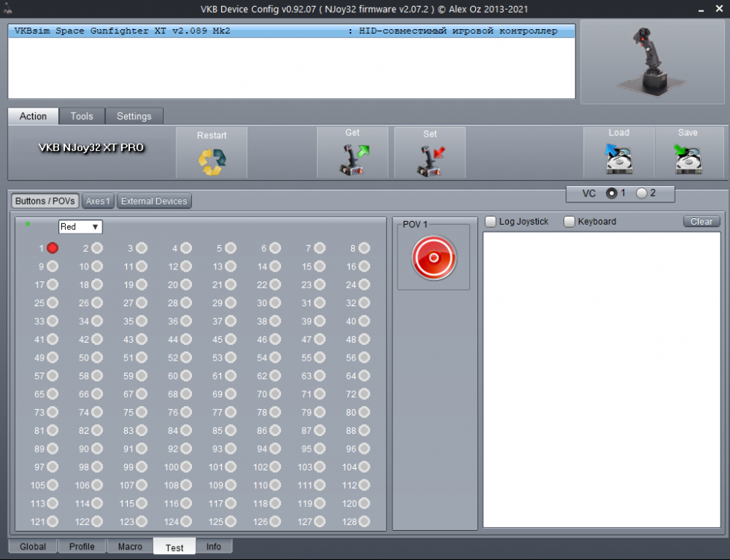
Task: Select VC radio button 2
Action: tap(642, 193)
